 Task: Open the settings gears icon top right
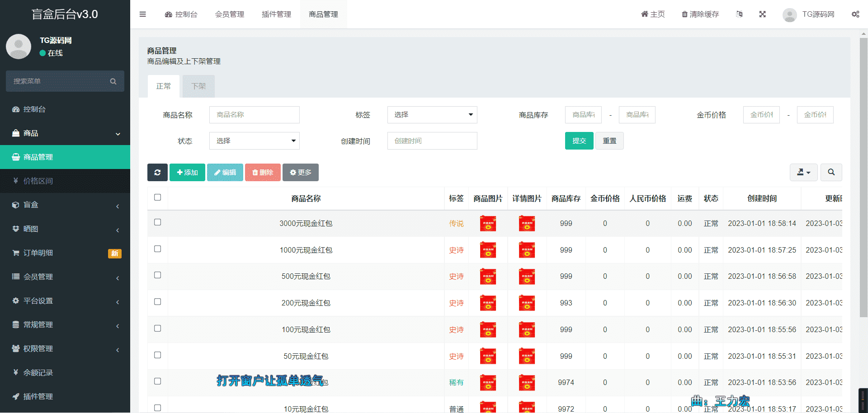(855, 14)
